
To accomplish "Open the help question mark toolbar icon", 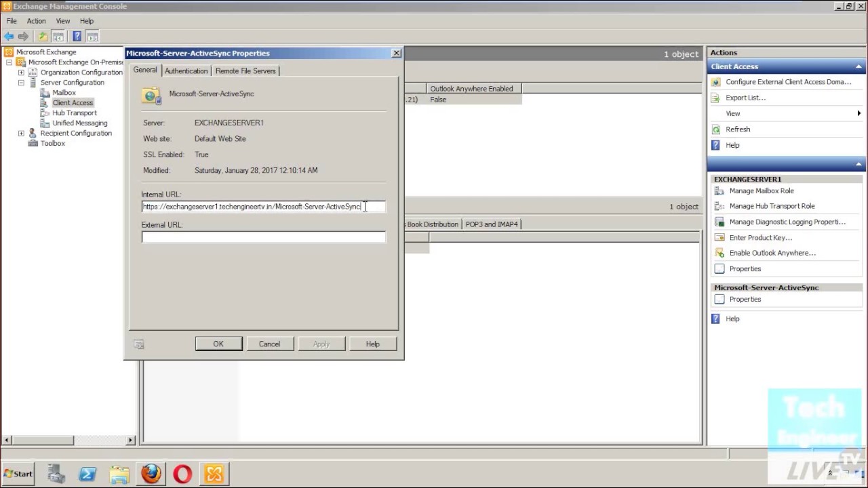I will point(77,37).
